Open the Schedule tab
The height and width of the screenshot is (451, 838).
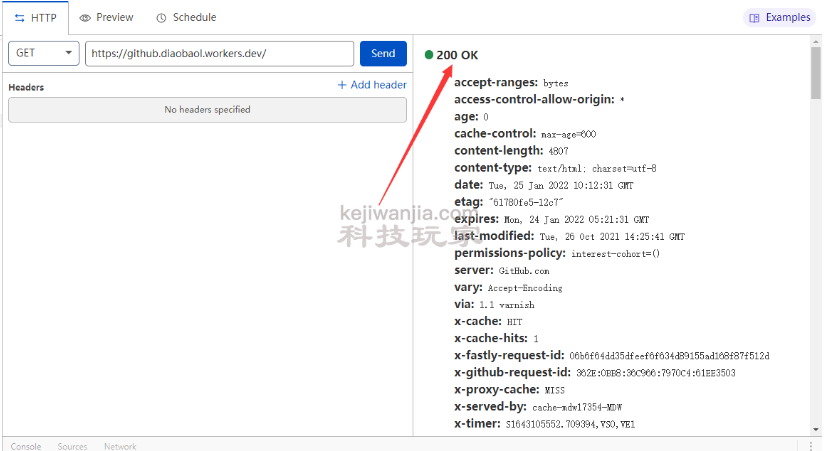tap(186, 18)
